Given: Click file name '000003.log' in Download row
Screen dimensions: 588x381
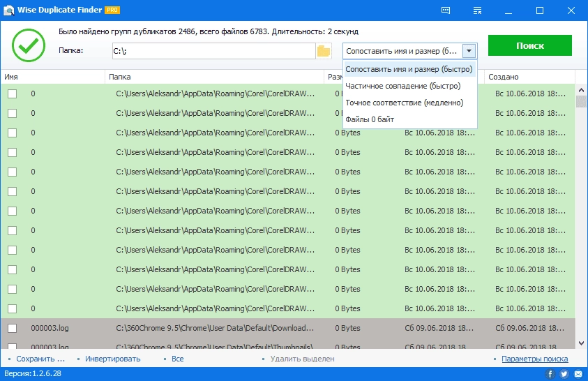Looking at the screenshot, I should (x=50, y=328).
